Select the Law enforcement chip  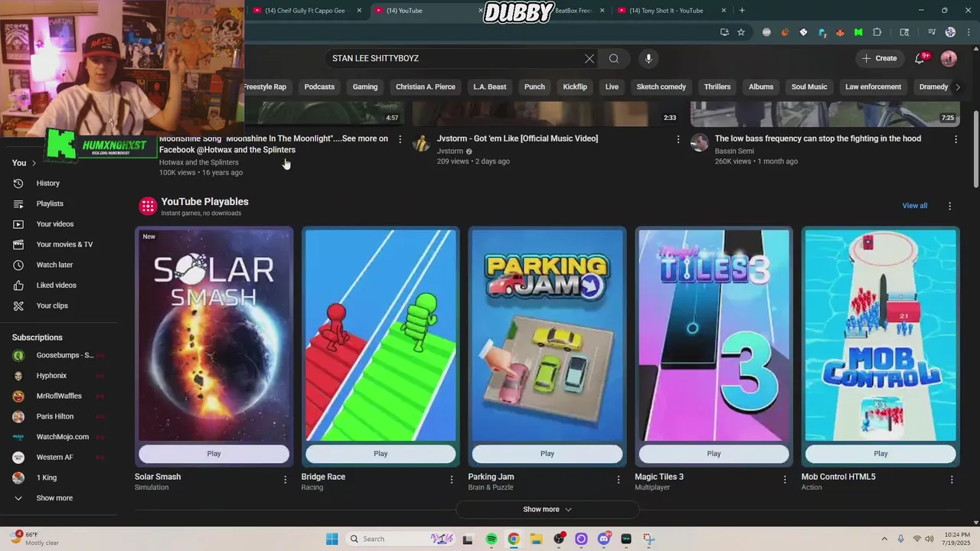pyautogui.click(x=873, y=86)
